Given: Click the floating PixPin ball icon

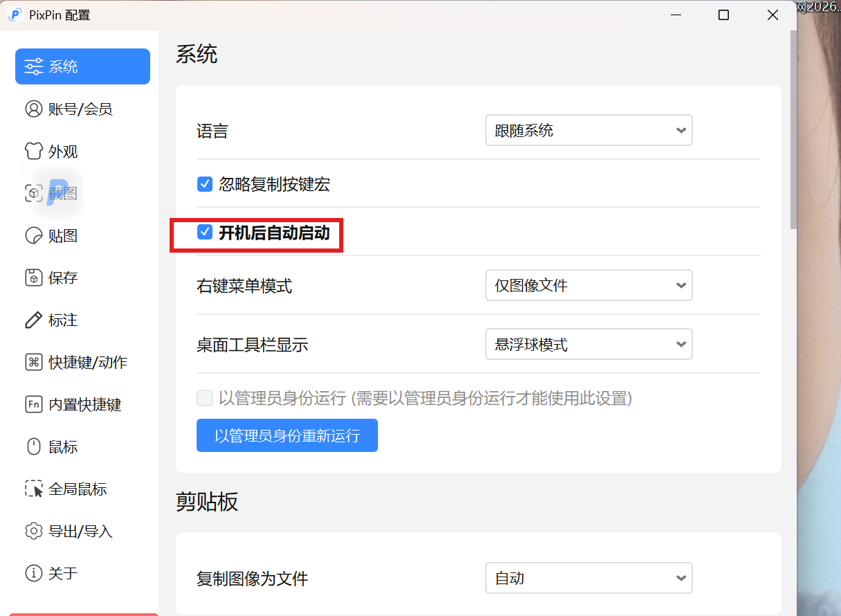Looking at the screenshot, I should coord(58,192).
